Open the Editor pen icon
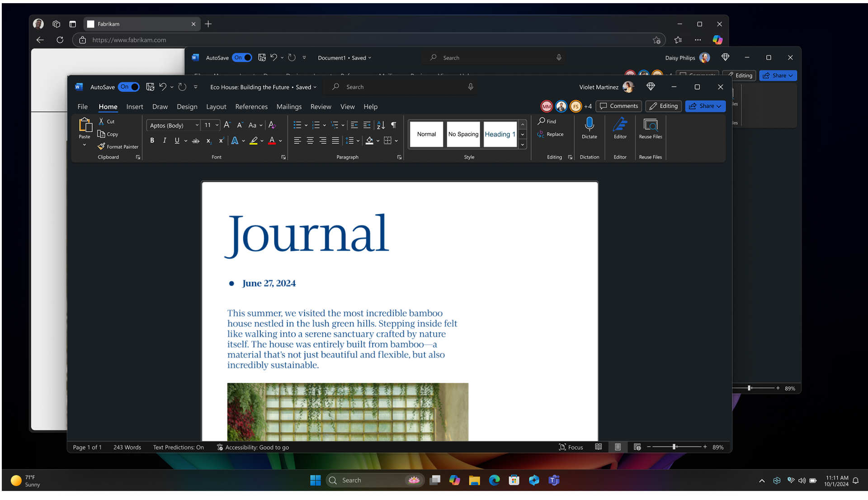Image resolution: width=868 pixels, height=500 pixels. click(x=620, y=124)
